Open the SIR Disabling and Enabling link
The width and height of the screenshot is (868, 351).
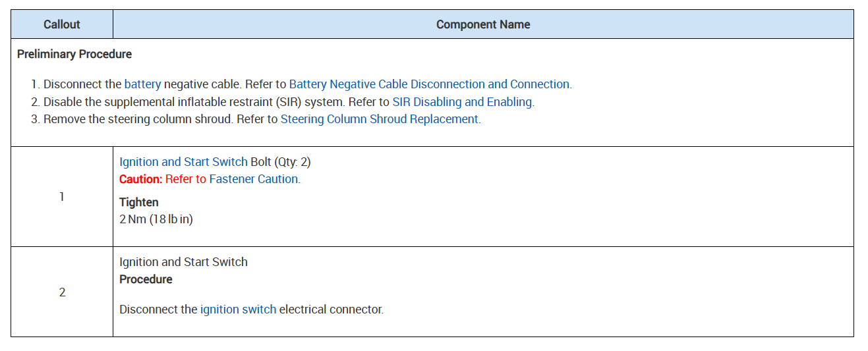point(462,102)
